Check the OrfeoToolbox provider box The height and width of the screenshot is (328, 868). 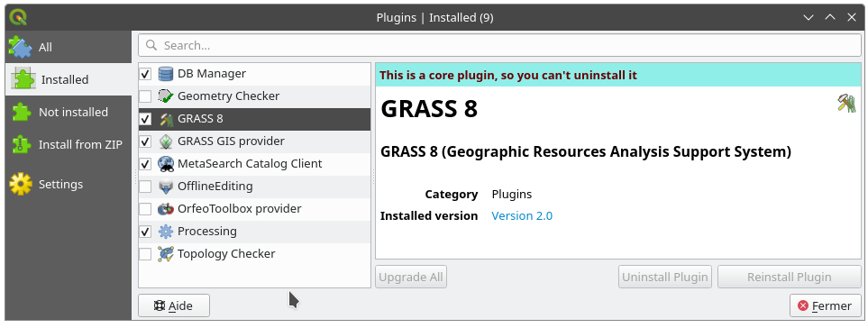coord(145,209)
